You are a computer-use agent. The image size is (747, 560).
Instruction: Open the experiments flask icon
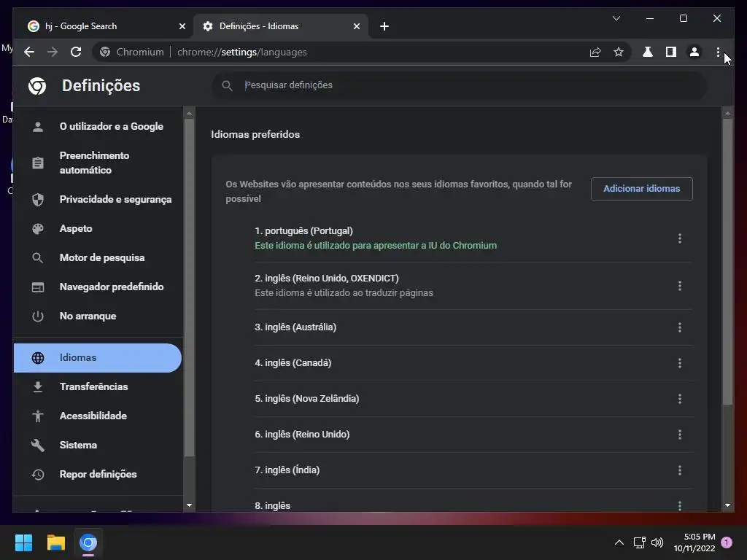point(648,52)
